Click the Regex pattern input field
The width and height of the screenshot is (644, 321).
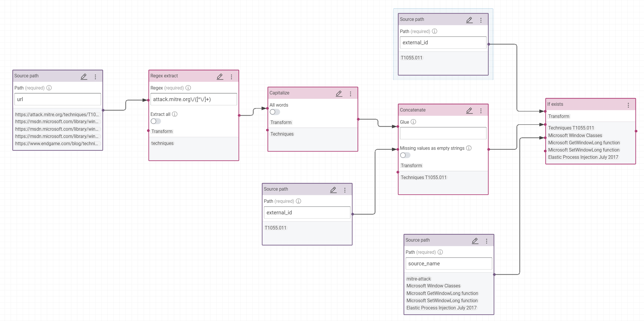193,99
